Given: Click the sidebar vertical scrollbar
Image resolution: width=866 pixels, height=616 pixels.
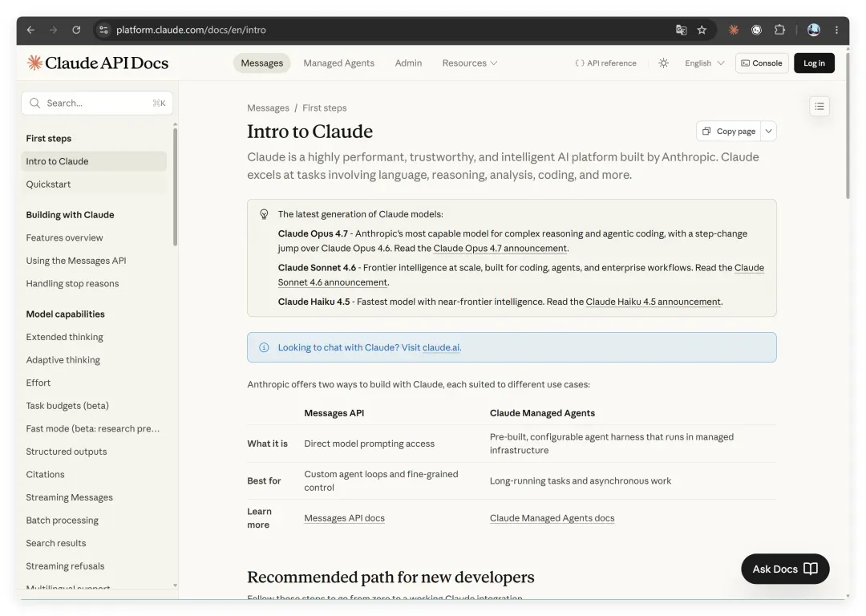Looking at the screenshot, I should (175, 187).
